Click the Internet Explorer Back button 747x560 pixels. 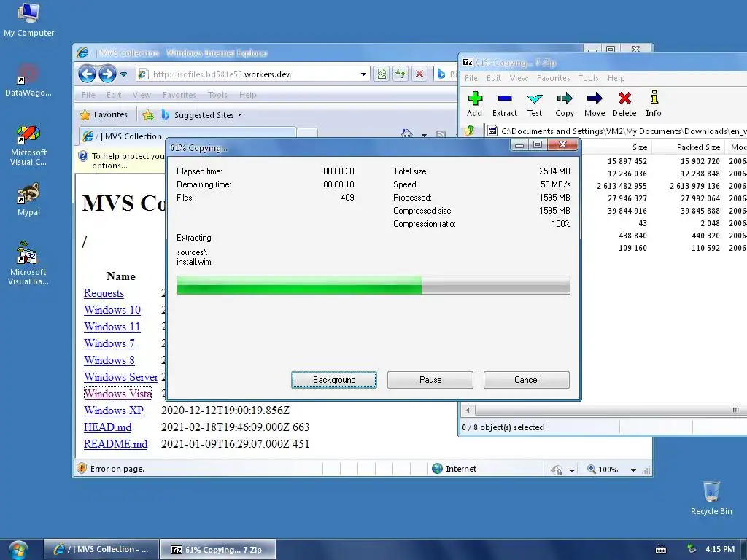[x=88, y=74]
